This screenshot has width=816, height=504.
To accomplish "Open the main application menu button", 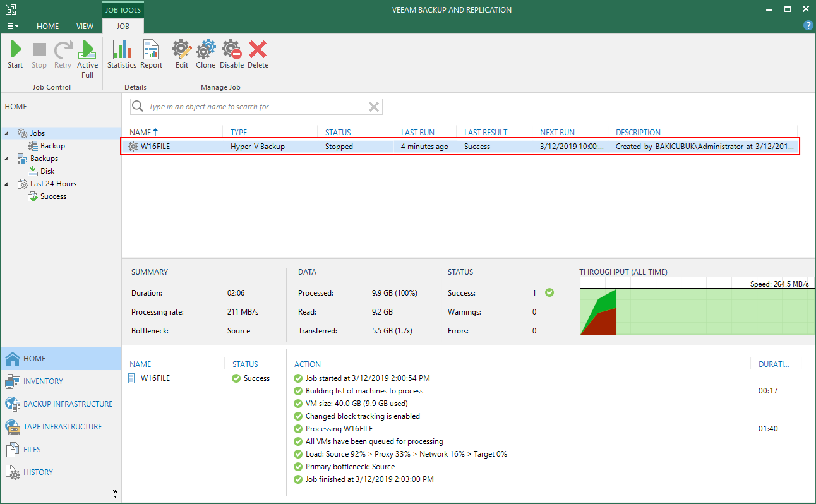I will [13, 26].
